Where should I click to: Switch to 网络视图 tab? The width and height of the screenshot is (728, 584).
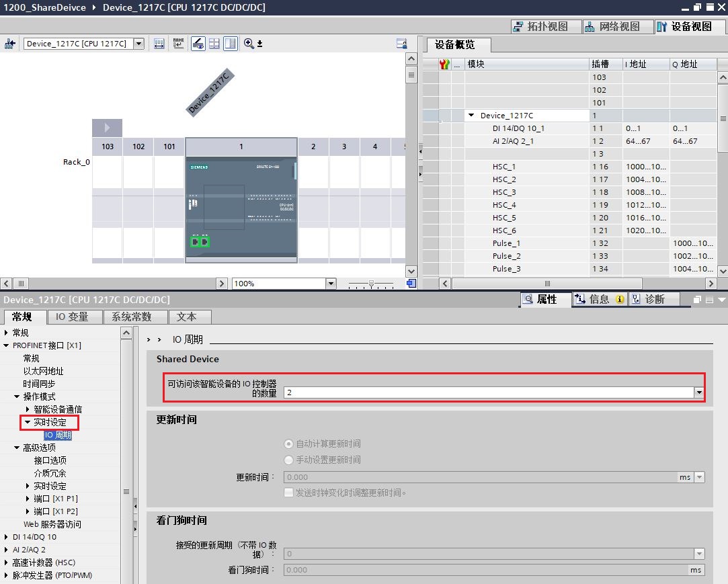618,26
